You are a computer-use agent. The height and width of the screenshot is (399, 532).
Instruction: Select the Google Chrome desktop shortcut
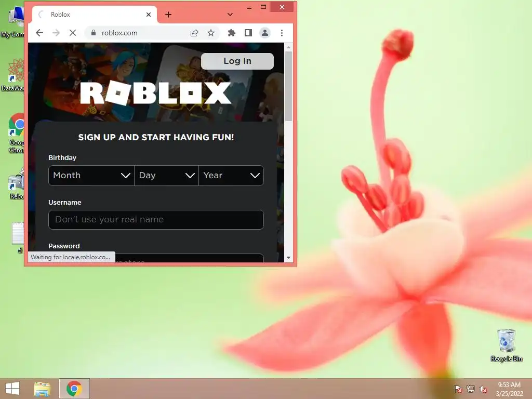[x=16, y=134]
